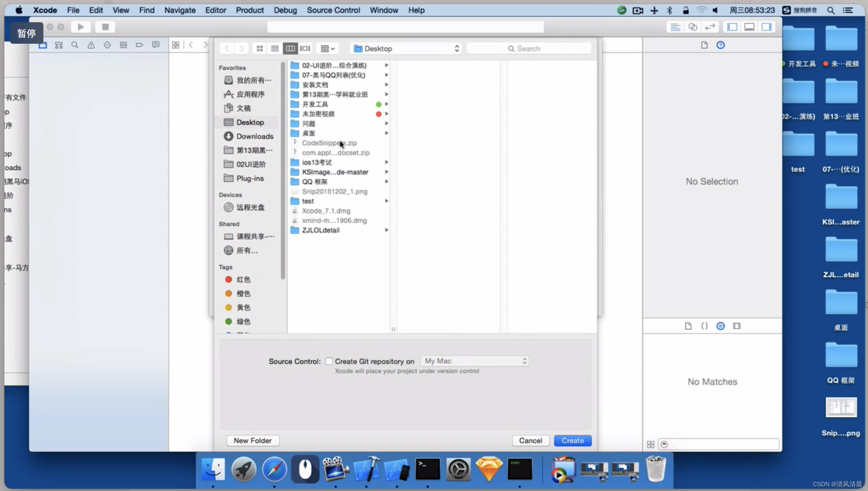
Task: Show the Assistant editor icon
Action: coord(693,27)
